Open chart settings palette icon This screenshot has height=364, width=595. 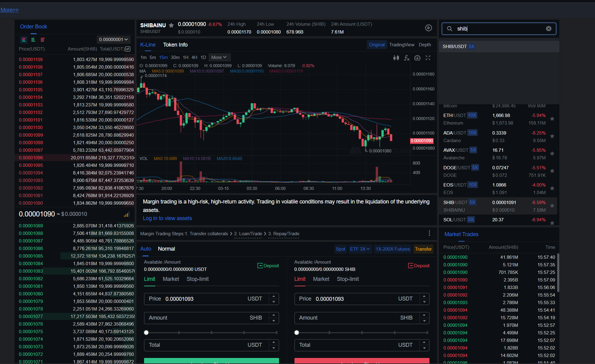417,58
